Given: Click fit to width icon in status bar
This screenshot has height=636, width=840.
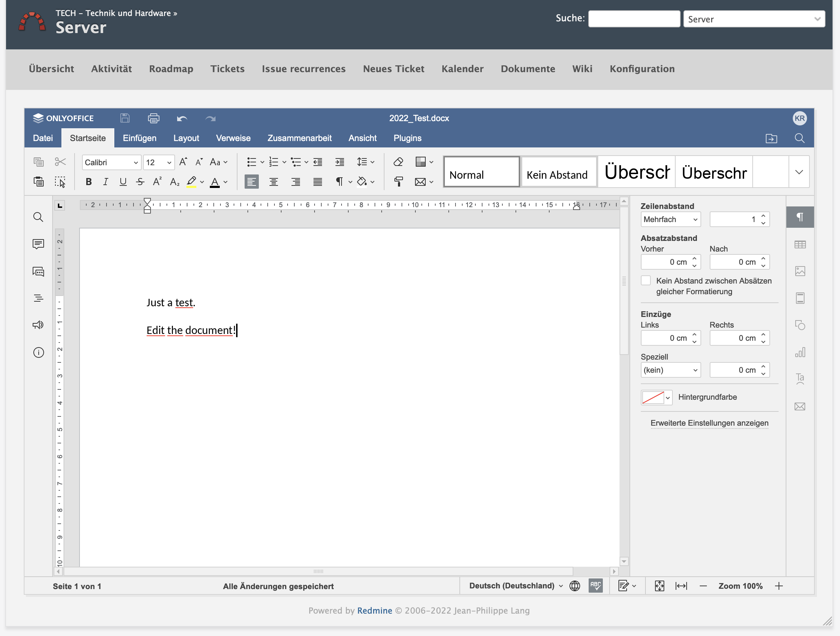Looking at the screenshot, I should tap(681, 586).
